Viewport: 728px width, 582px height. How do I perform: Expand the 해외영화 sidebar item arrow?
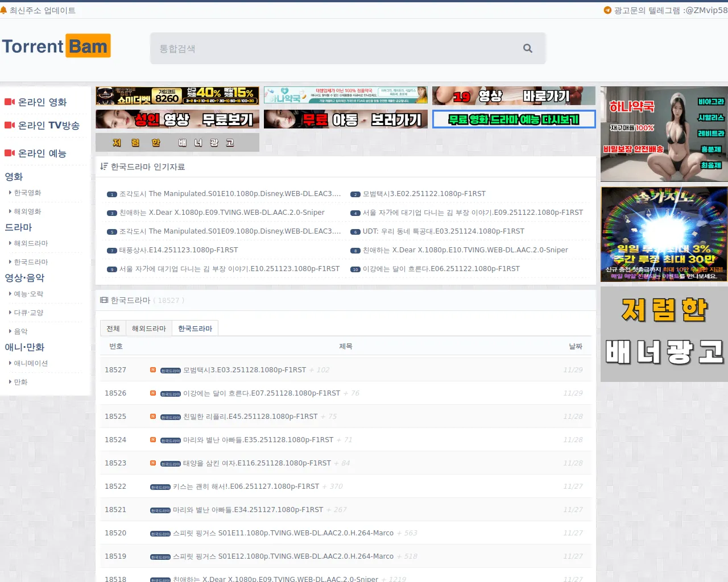tap(10, 211)
